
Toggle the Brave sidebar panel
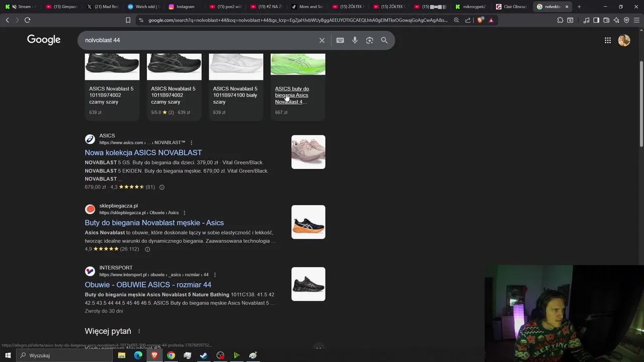pyautogui.click(x=596, y=20)
